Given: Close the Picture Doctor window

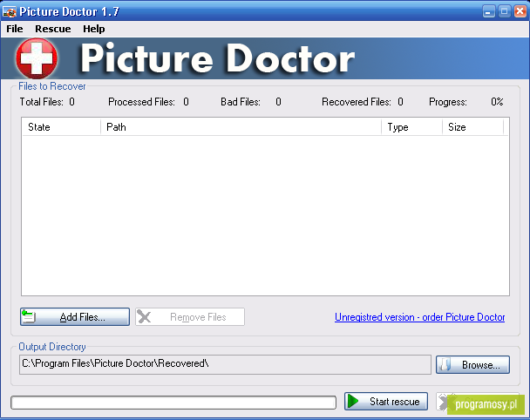Looking at the screenshot, I should point(520,12).
